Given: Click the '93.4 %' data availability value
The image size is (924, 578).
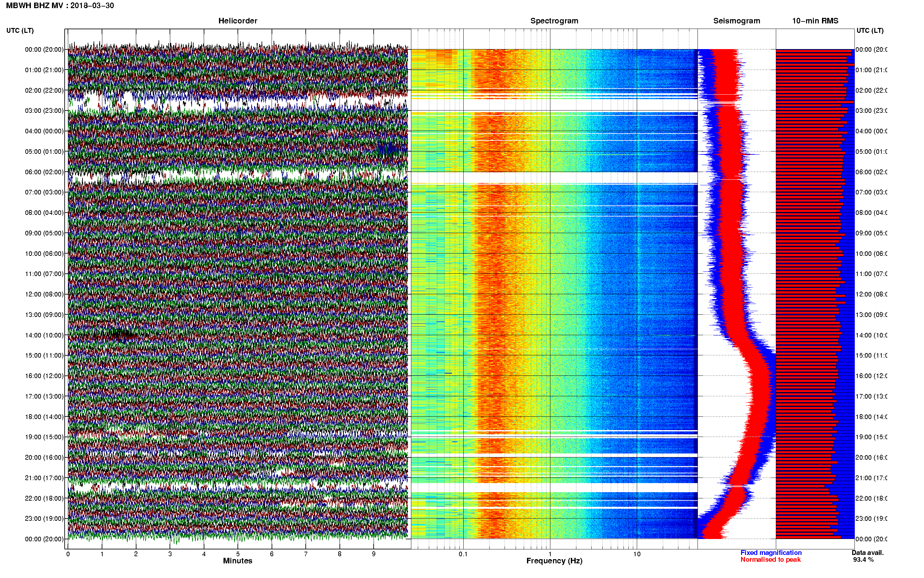Looking at the screenshot, I should coord(863,560).
